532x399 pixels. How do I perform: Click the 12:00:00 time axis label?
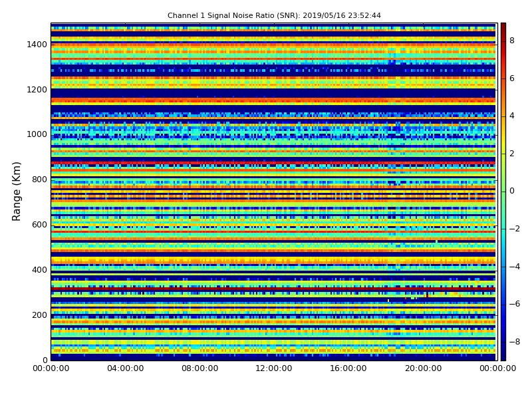pos(274,368)
